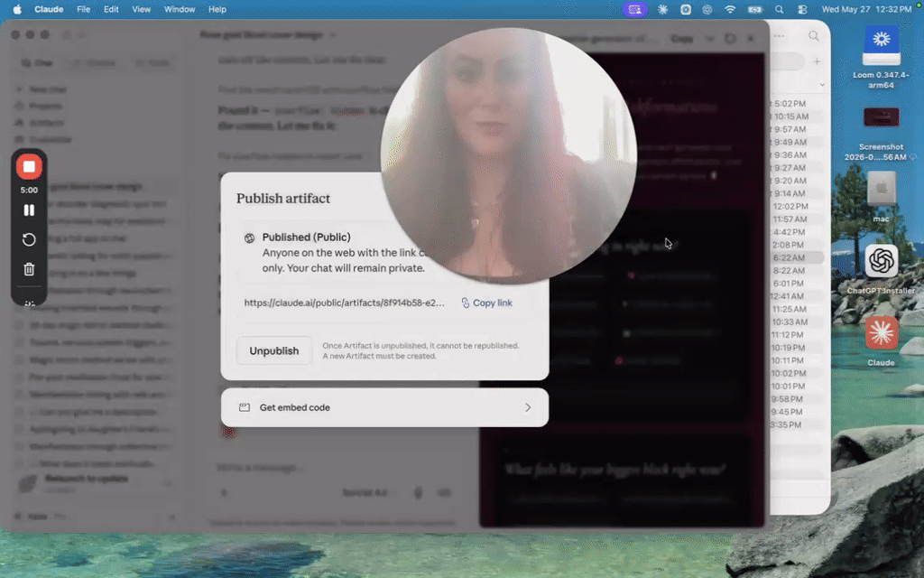Open the Help menu

point(217,9)
